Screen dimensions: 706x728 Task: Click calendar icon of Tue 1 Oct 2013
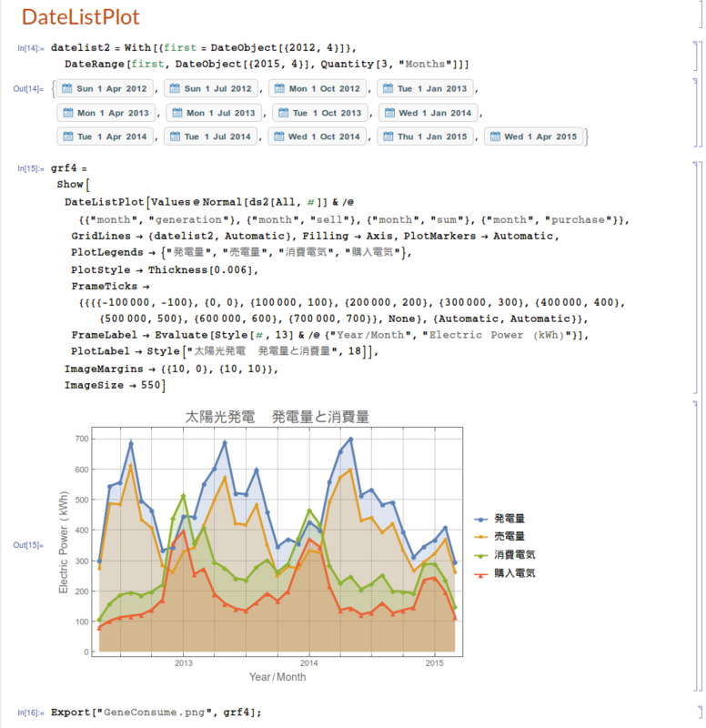point(284,112)
